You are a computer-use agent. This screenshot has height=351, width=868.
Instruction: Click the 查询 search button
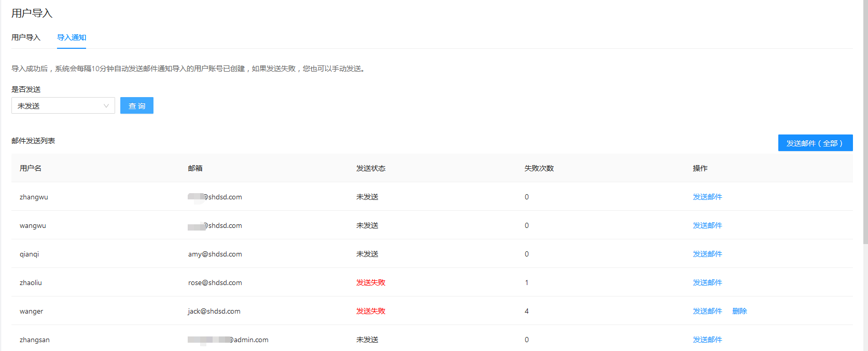(137, 105)
